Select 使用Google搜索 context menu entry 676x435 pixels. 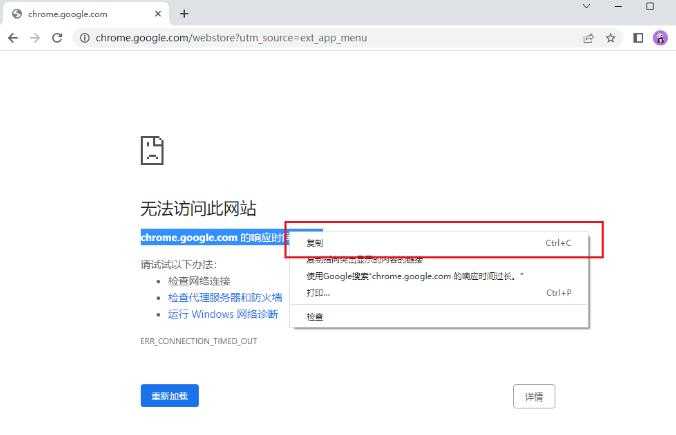tap(441, 276)
